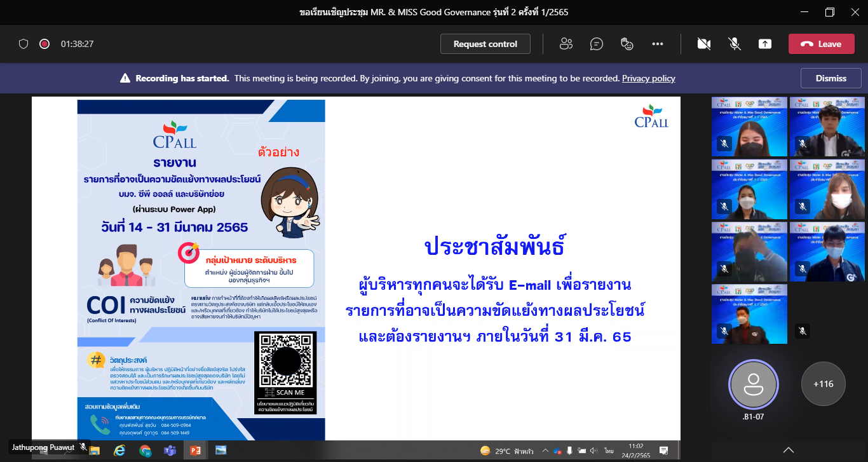Image resolution: width=868 pixels, height=462 pixels.
Task: Click the red recording indicator
Action: point(44,44)
